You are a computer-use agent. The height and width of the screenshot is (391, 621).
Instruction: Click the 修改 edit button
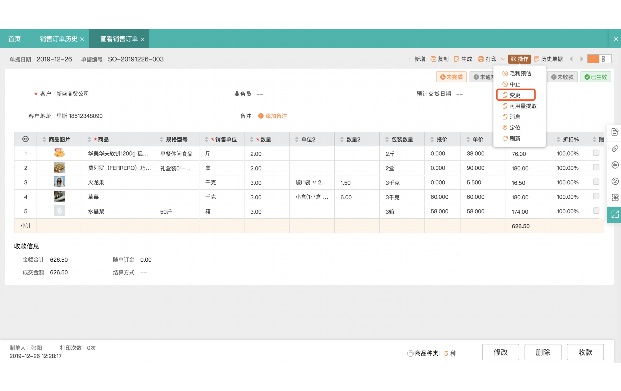500,352
